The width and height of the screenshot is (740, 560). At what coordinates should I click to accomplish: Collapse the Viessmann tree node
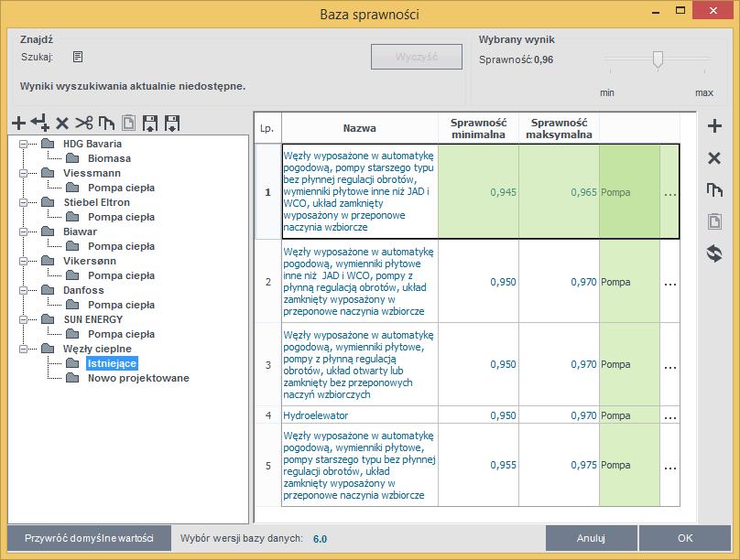coord(23,174)
